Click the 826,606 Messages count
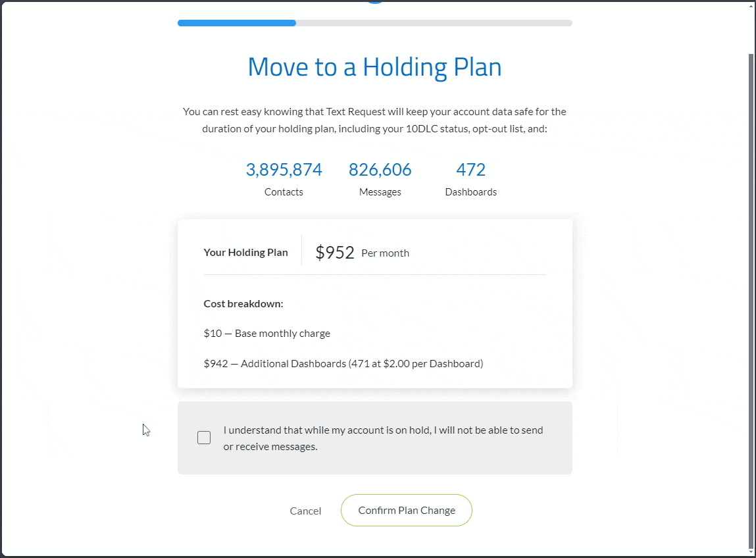Screen dimensions: 756x558 click(x=380, y=170)
